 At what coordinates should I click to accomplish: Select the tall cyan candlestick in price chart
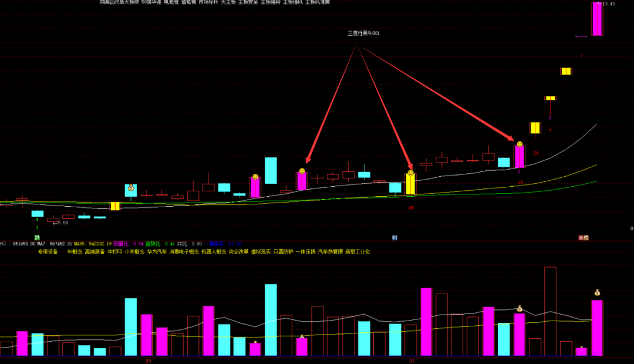click(x=271, y=171)
